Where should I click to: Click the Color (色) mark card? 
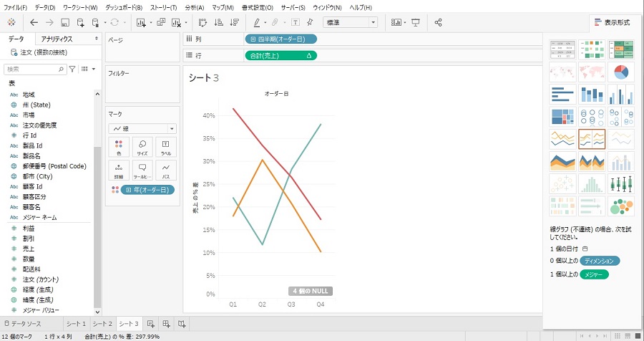[x=118, y=147]
